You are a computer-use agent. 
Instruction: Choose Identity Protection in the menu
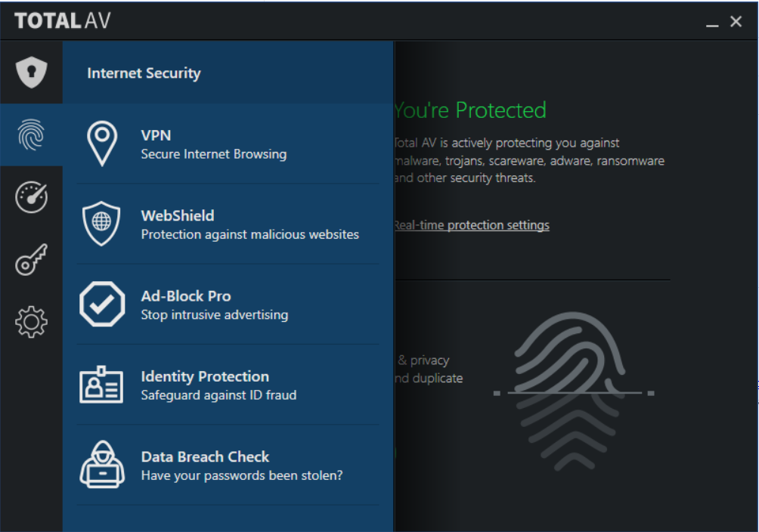(x=228, y=385)
